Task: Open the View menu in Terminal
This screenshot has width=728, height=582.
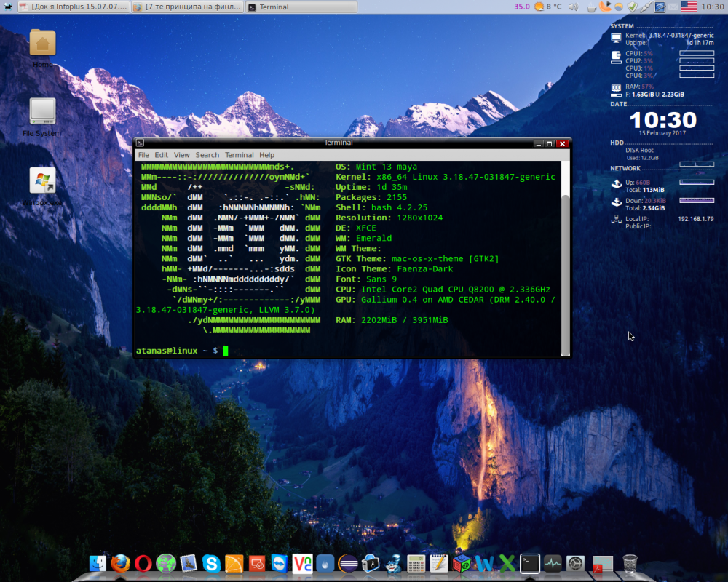Action: [x=181, y=154]
